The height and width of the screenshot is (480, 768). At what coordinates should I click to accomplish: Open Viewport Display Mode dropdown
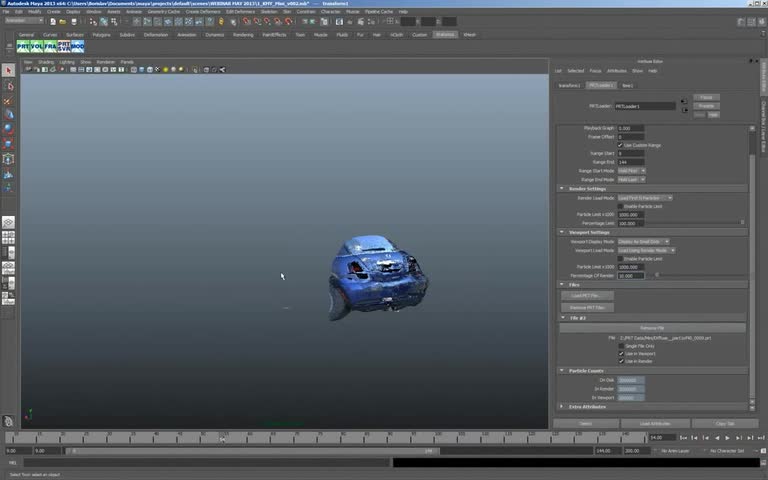pos(643,241)
